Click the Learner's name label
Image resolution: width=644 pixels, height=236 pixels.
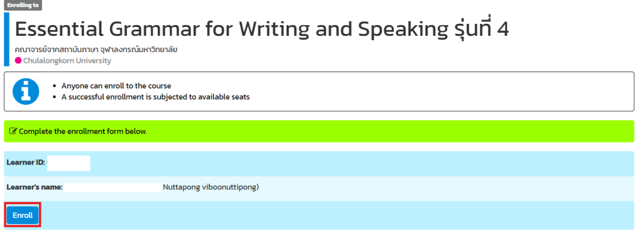point(35,187)
